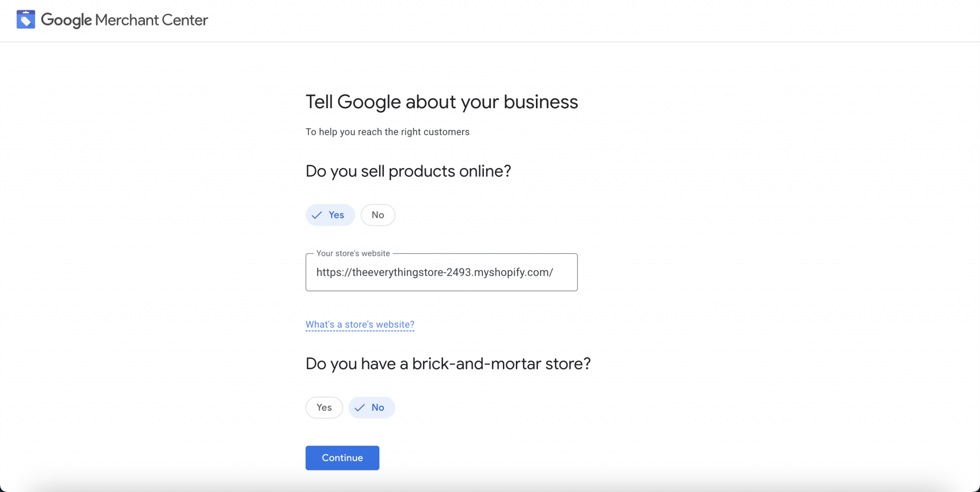Viewport: 980px width, 492px height.
Task: Click the "Merchant Center" text in the header
Action: click(x=151, y=20)
